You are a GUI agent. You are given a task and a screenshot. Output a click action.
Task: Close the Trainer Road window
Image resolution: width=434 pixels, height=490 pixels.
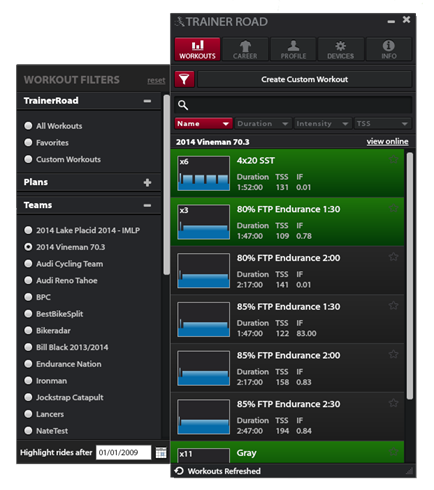tap(406, 20)
